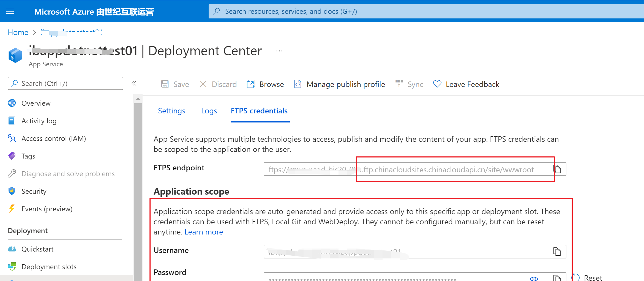
Task: Click the Quickstart cloud icon
Action: tap(12, 249)
